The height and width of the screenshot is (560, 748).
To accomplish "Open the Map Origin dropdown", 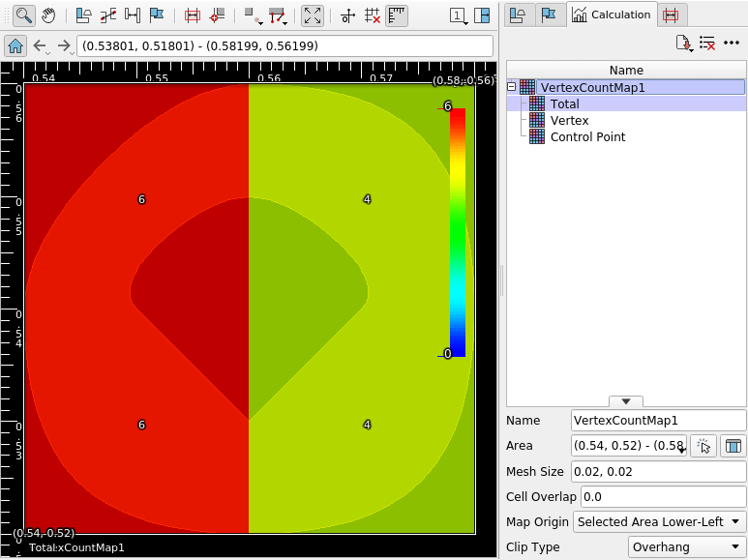I will (x=658, y=522).
